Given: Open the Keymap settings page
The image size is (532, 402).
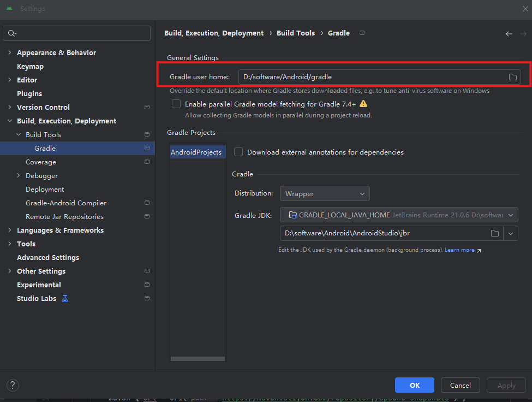Looking at the screenshot, I should click(30, 67).
